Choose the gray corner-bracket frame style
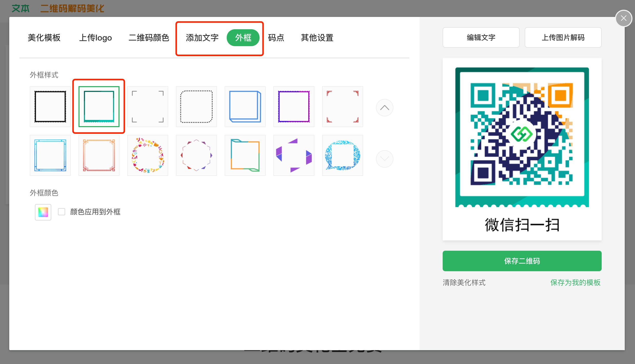Image resolution: width=635 pixels, height=364 pixels. coord(148,107)
